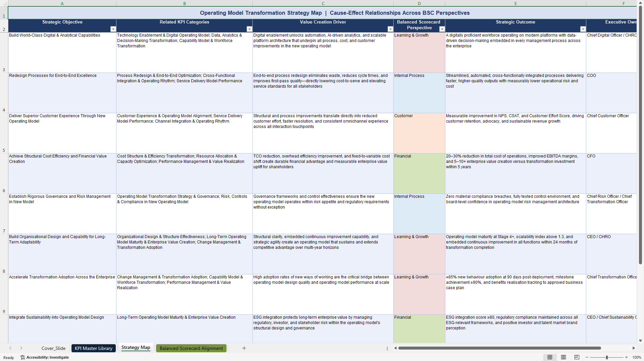Click the 100% zoom level

click(637, 357)
